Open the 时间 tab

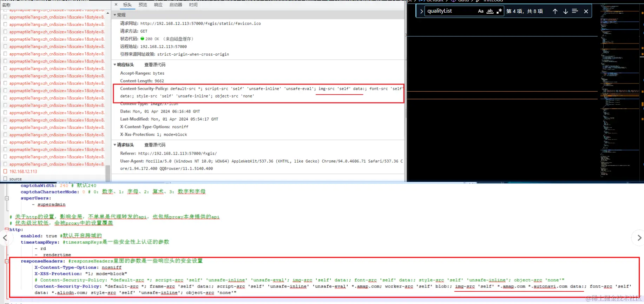pos(193,5)
